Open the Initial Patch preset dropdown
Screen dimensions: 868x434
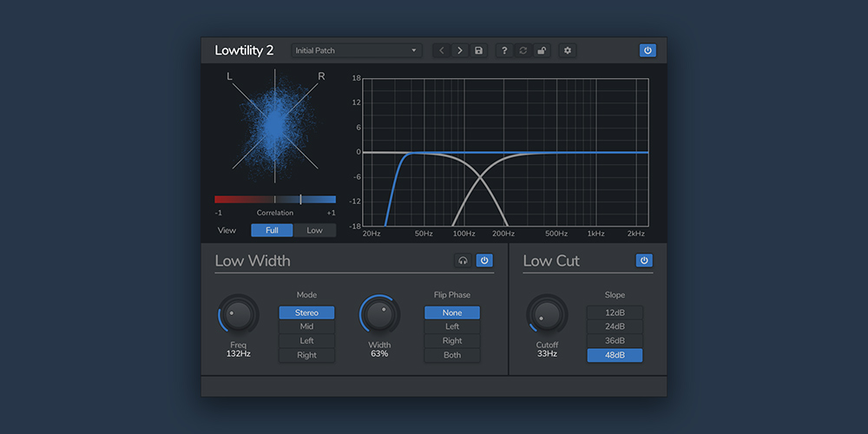[357, 50]
